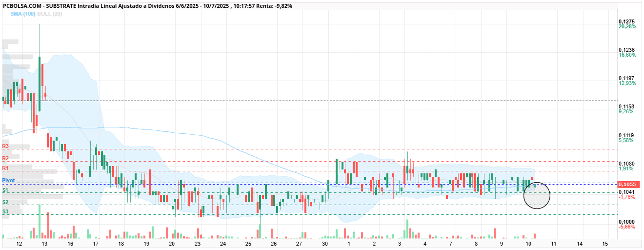
Task: Select date 24 on the time axis
Action: pos(222,243)
